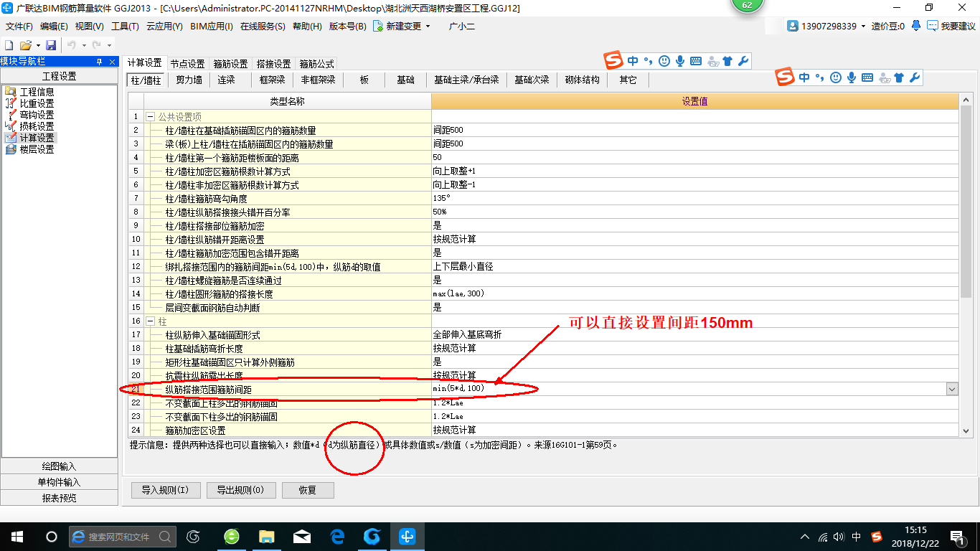Viewport: 980px width, 551px height.
Task: Open File Explorer from taskbar
Action: tap(267, 536)
